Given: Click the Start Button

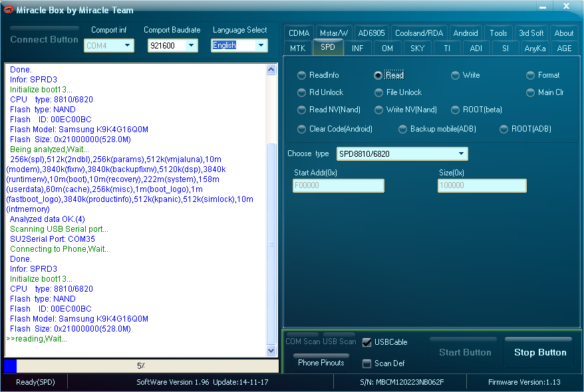Looking at the screenshot, I should (x=465, y=352).
